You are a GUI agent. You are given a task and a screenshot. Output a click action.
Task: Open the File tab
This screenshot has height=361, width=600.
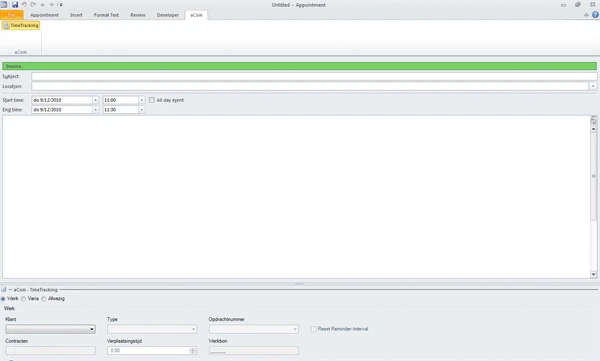(x=12, y=15)
